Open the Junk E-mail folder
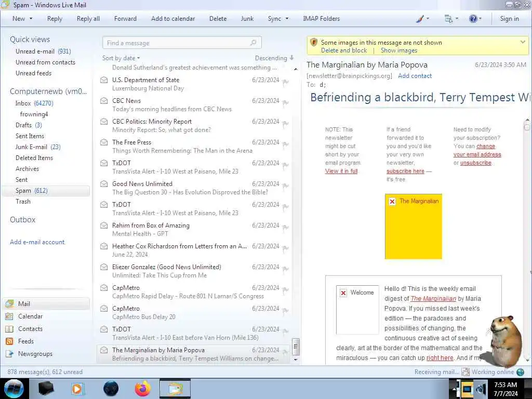This screenshot has width=532, height=399. [x=37, y=147]
